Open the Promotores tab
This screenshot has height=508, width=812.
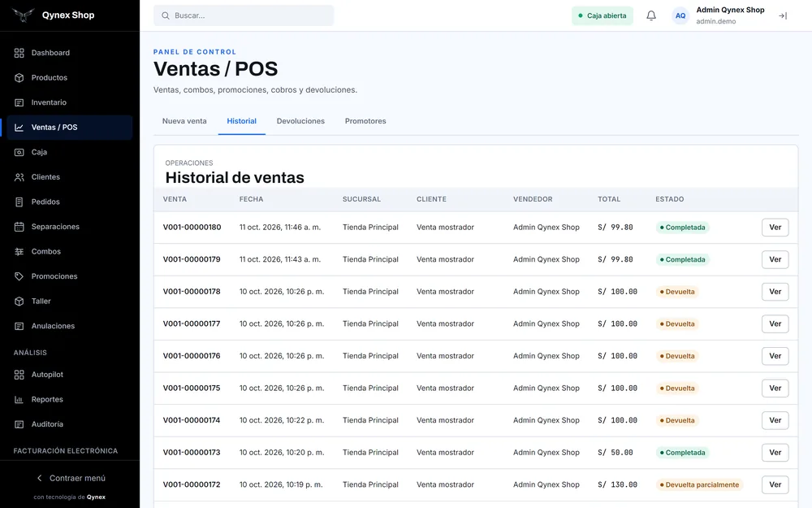coord(365,121)
